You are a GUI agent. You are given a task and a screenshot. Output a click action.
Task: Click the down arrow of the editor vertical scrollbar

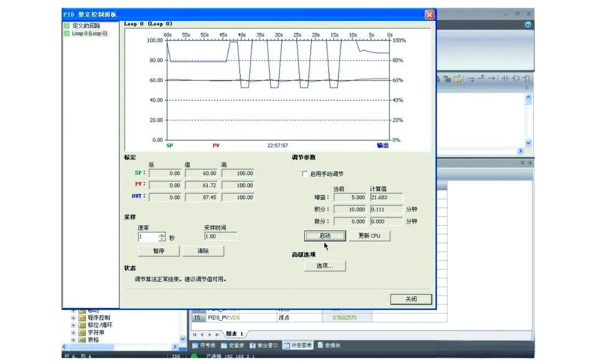point(528,143)
